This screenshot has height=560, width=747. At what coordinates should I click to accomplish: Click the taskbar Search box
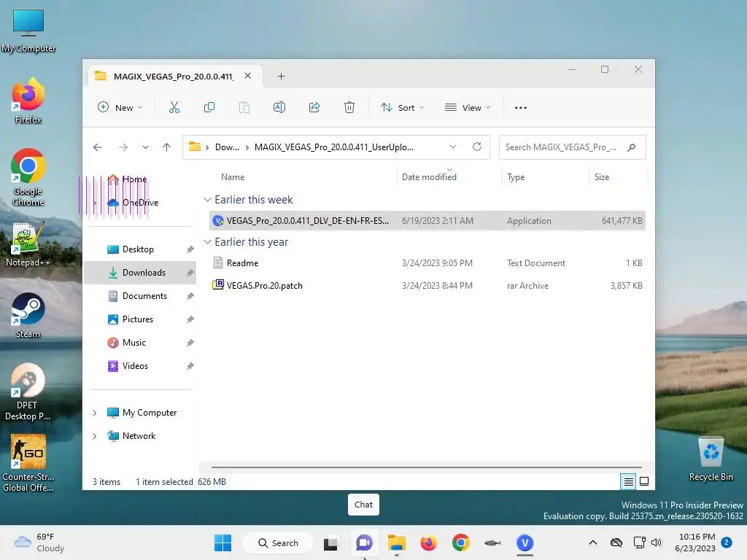tap(278, 542)
